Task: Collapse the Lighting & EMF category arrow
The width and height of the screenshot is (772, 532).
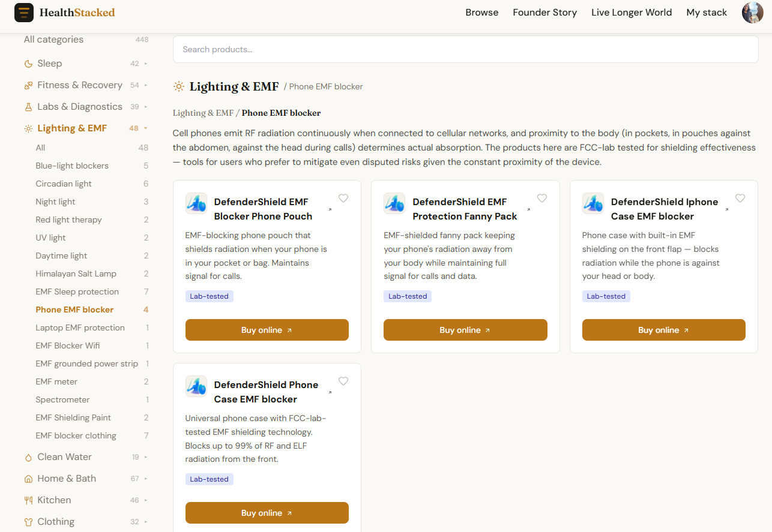Action: 146,128
